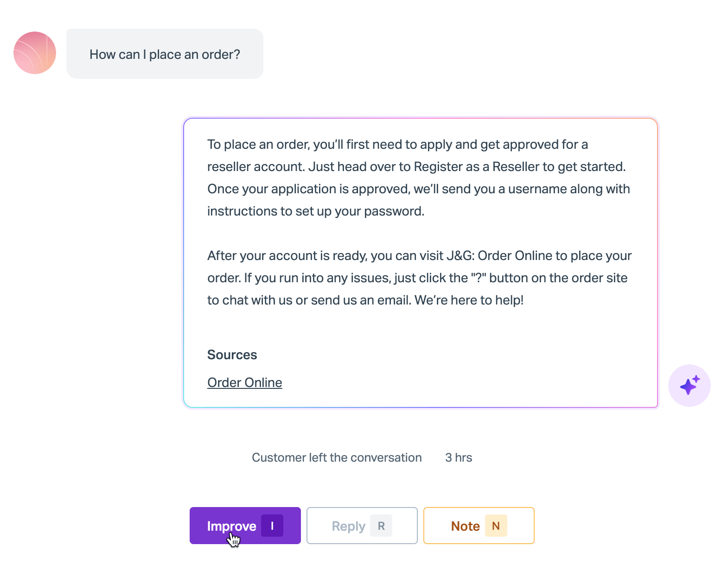Choose the Note button
Screen dimensions: 728x571
coord(479,526)
